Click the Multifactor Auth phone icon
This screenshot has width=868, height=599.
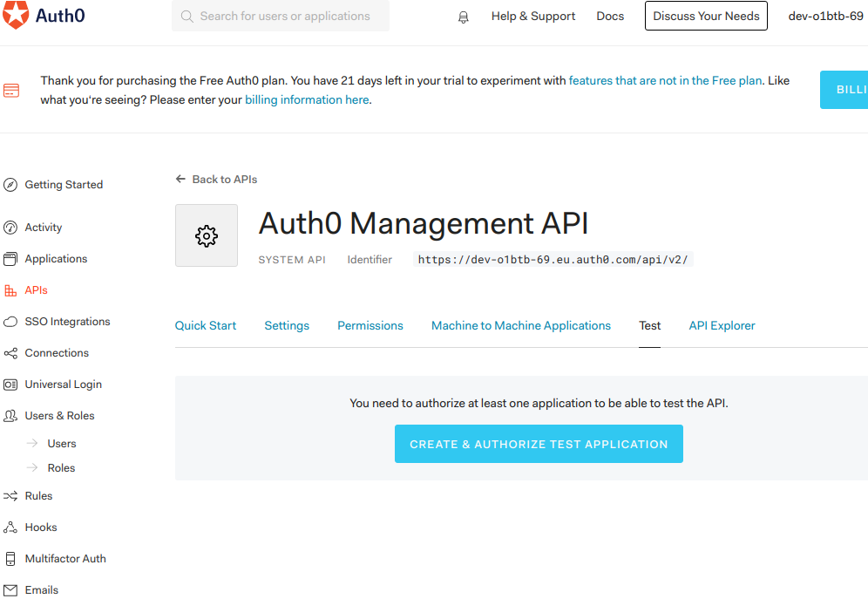(x=10, y=559)
